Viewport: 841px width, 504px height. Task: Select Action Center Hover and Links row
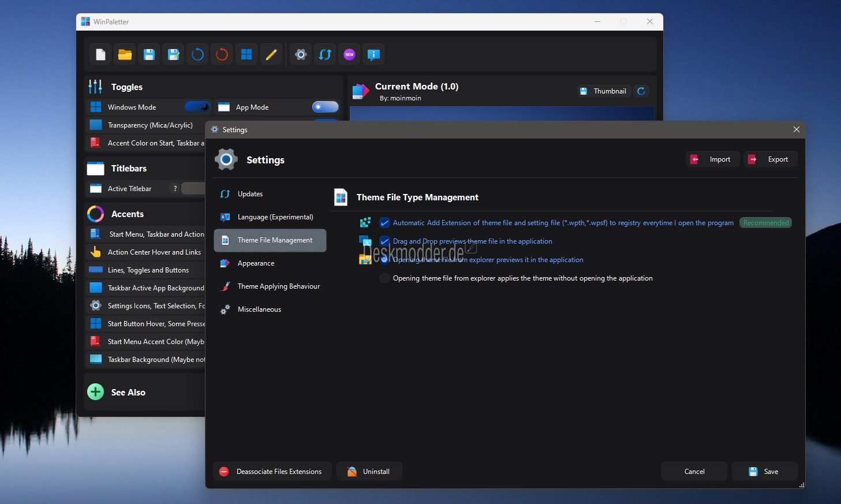pyautogui.click(x=145, y=252)
